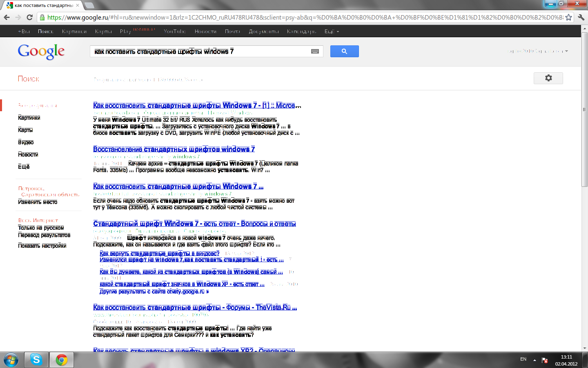Click 'Изменить место' link
Viewport: 588px width, 368px height.
click(38, 202)
